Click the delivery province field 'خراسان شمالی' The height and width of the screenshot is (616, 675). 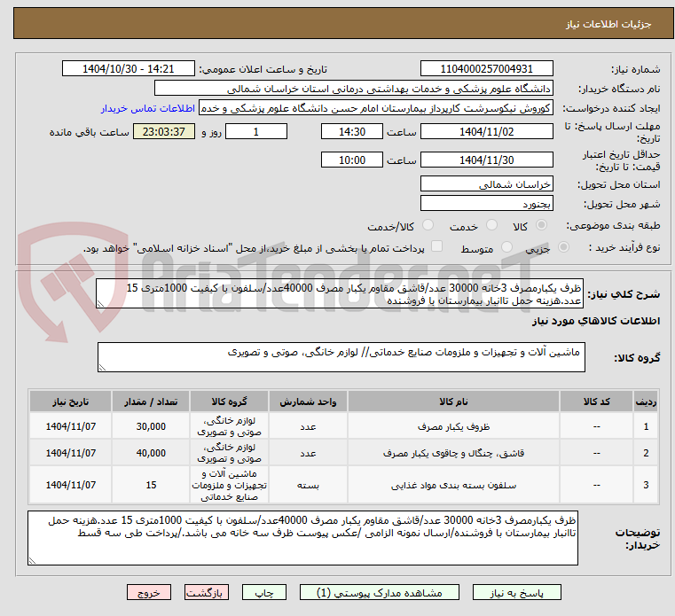[x=486, y=184]
